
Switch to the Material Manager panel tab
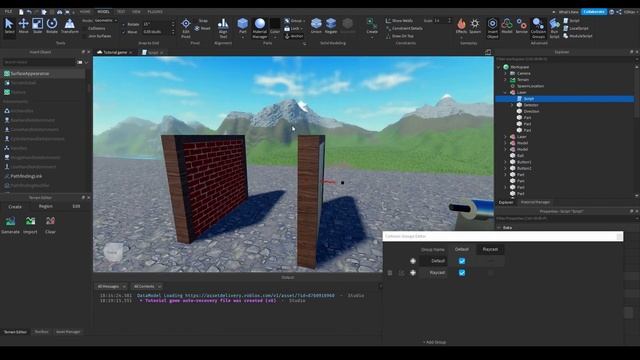tap(535, 202)
